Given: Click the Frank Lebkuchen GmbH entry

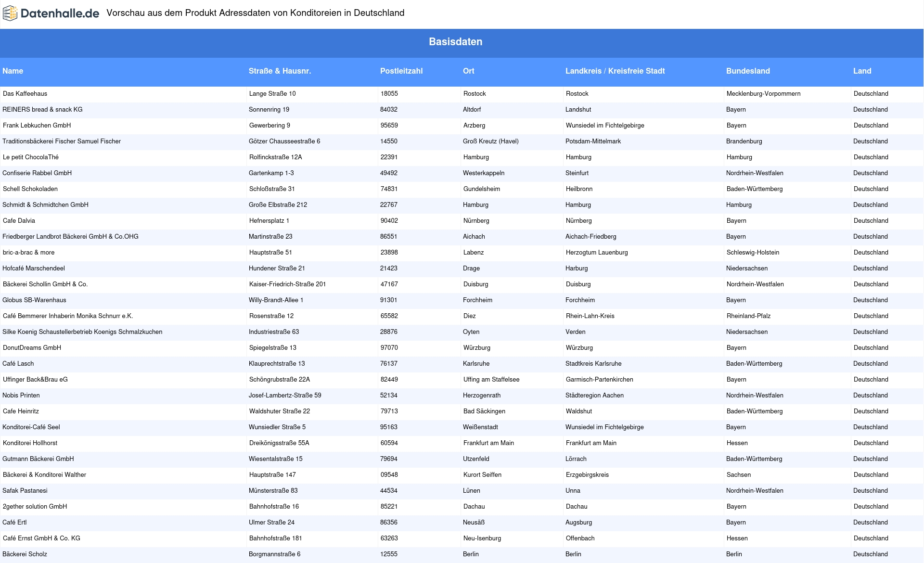Looking at the screenshot, I should tap(37, 126).
